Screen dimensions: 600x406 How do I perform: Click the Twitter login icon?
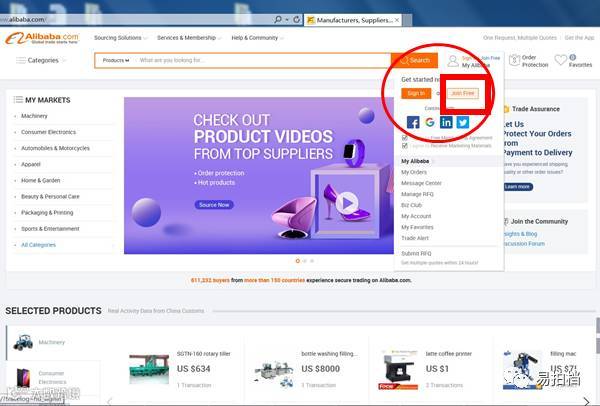click(x=463, y=122)
